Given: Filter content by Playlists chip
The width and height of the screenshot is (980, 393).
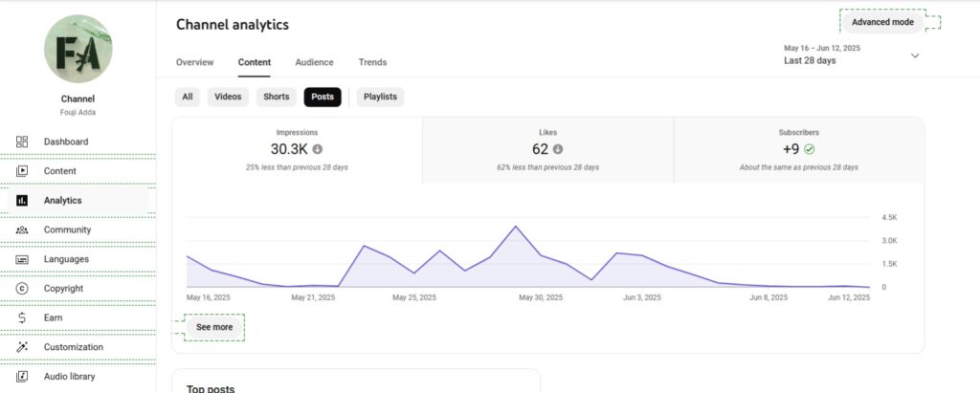Looking at the screenshot, I should click(x=380, y=97).
